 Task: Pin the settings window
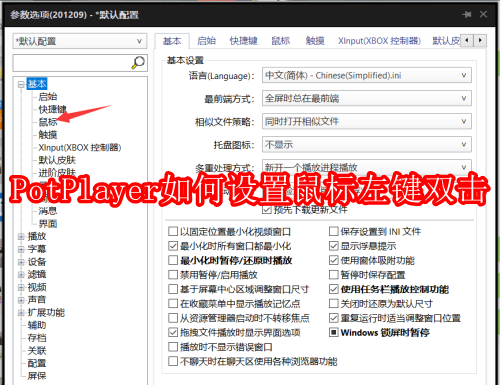[467, 14]
